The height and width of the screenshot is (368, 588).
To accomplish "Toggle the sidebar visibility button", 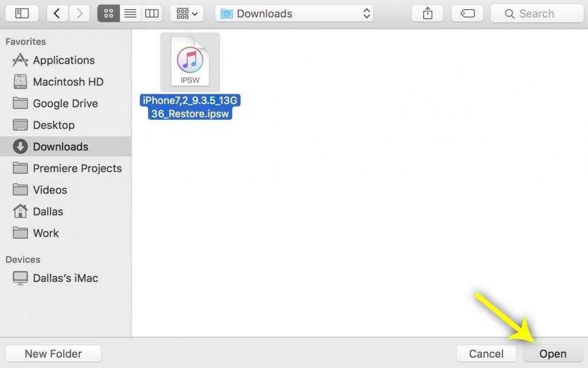I will (22, 14).
